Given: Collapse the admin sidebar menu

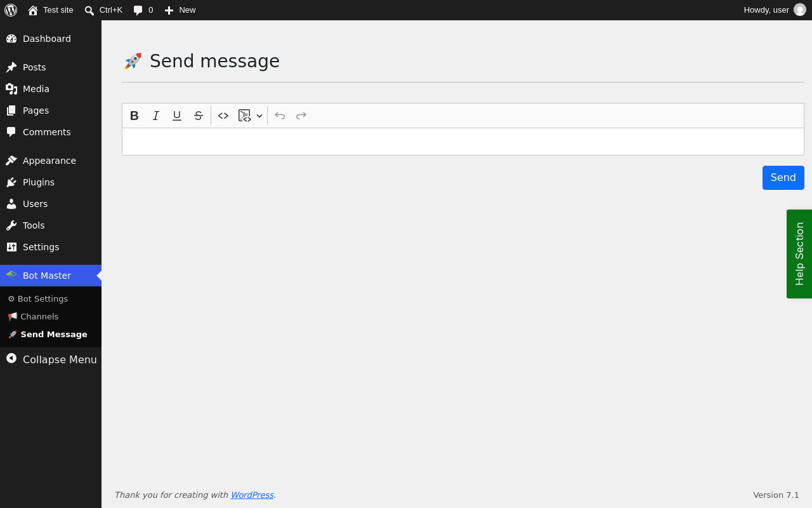Looking at the screenshot, I should (51, 359).
